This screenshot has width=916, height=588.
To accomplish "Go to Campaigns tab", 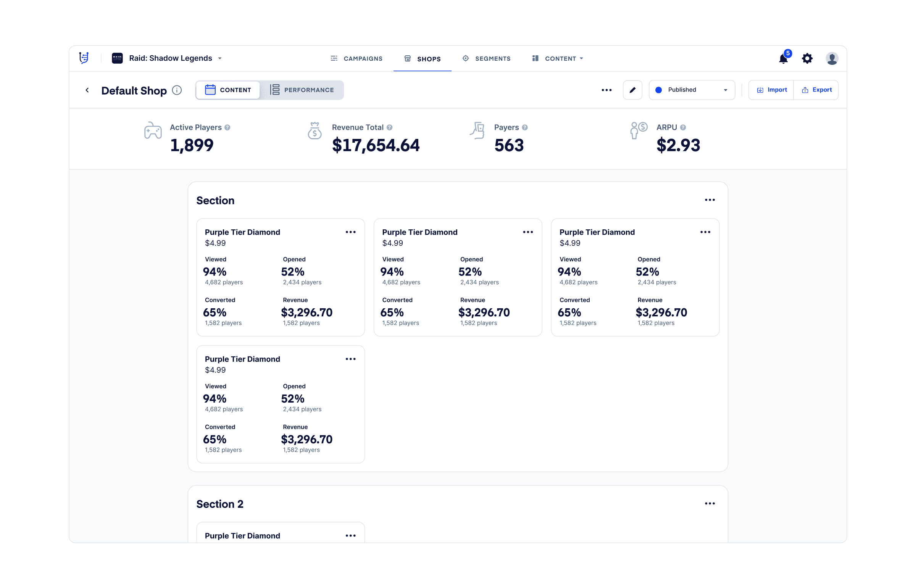I will point(356,58).
